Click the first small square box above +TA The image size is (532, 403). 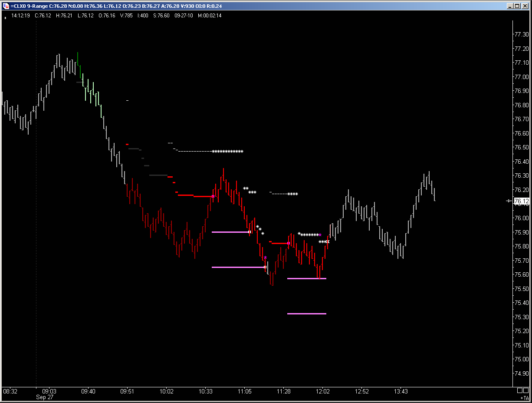click(x=520, y=391)
